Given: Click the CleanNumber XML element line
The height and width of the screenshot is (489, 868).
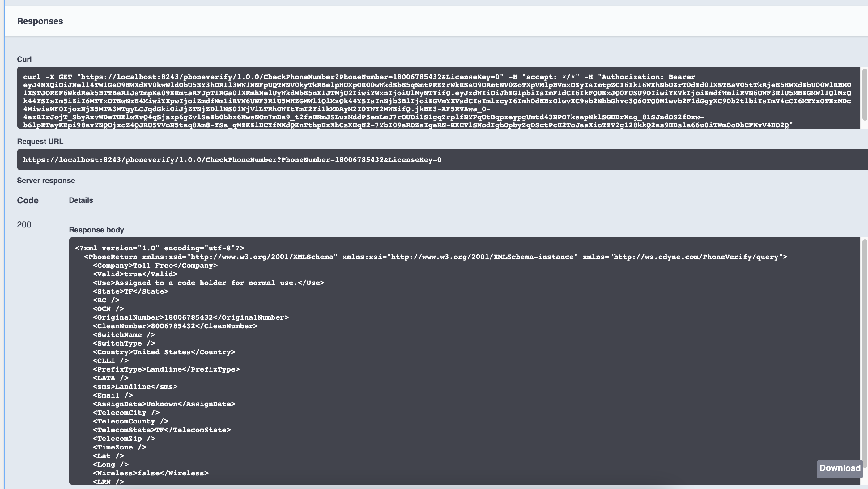Looking at the screenshot, I should (175, 326).
